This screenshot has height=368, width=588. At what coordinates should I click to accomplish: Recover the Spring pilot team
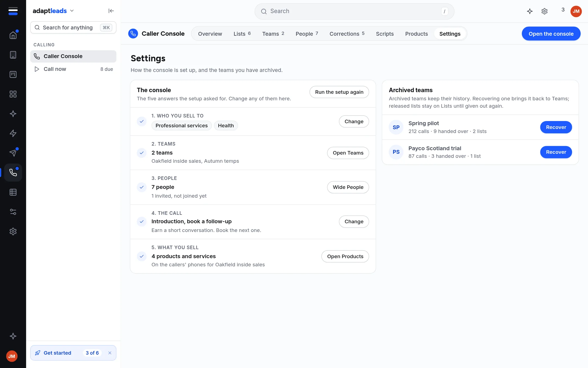(556, 127)
